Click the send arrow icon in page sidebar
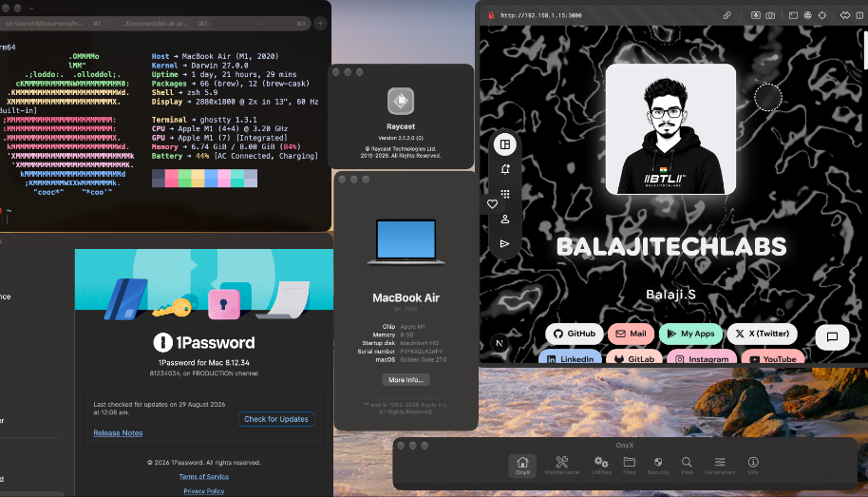This screenshot has height=497, width=868. [x=505, y=244]
